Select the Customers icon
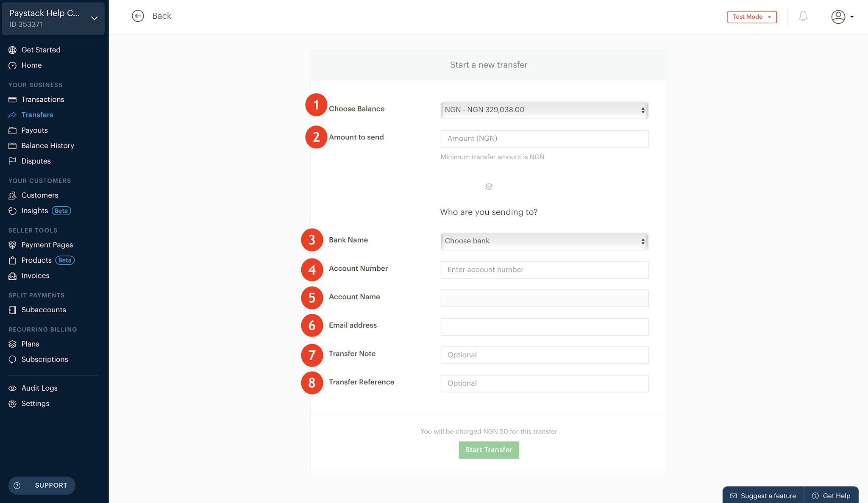This screenshot has width=868, height=503. (12, 195)
